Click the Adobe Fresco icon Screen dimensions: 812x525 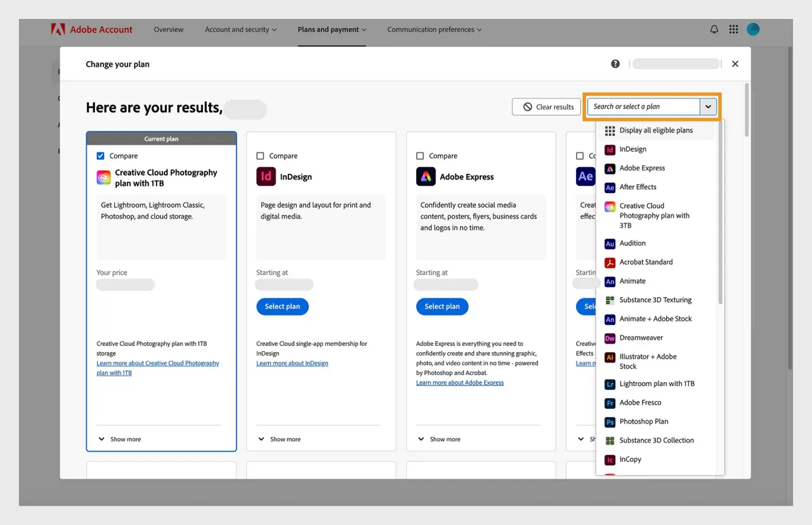tap(610, 403)
